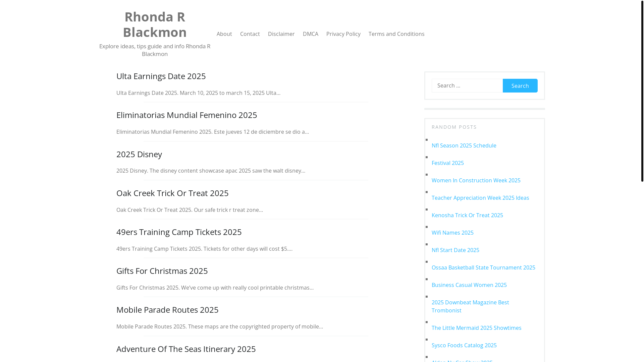Screen dimensions: 644x362
Task: Open Teacher Appreciation Week 2025 Ideas
Action: click(480, 198)
